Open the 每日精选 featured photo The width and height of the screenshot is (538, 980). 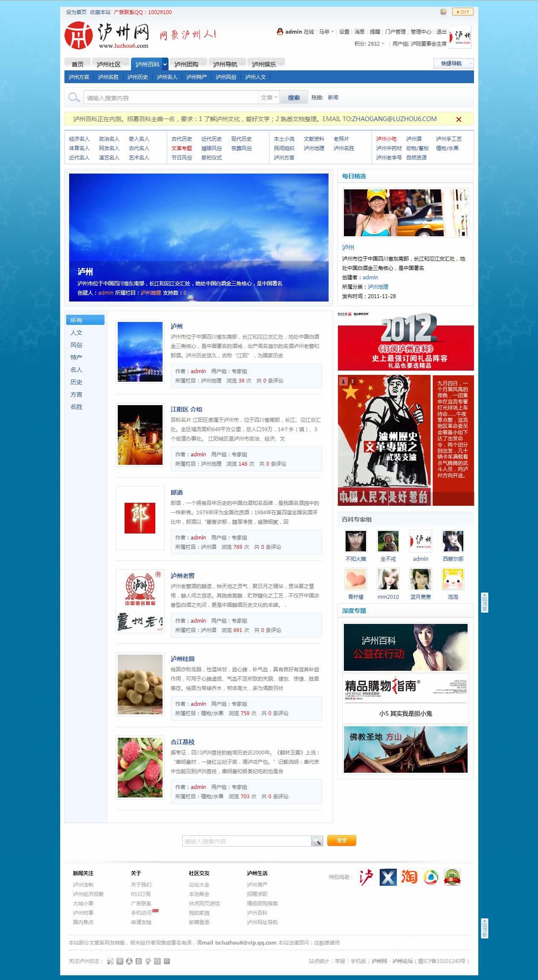click(406, 213)
